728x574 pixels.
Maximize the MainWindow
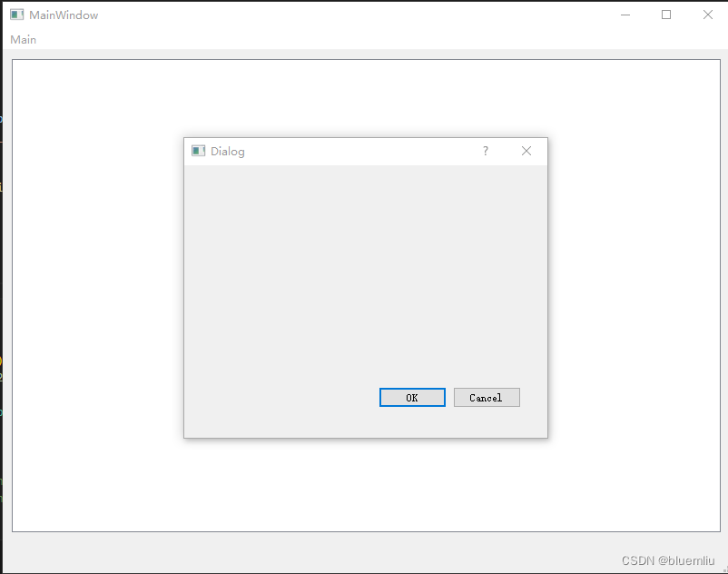click(x=665, y=15)
